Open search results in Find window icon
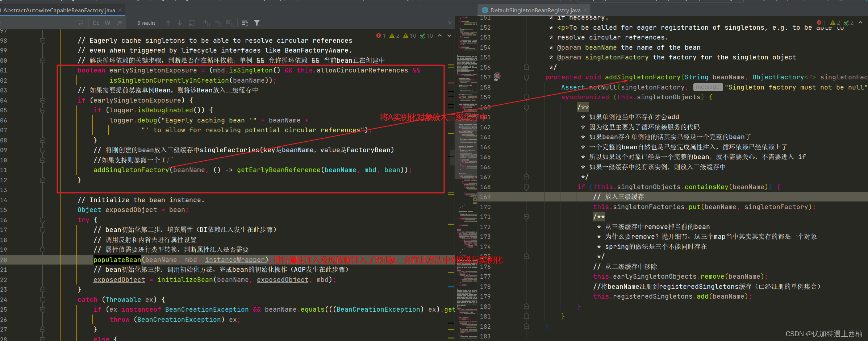This screenshot has width=868, height=341. [245, 23]
